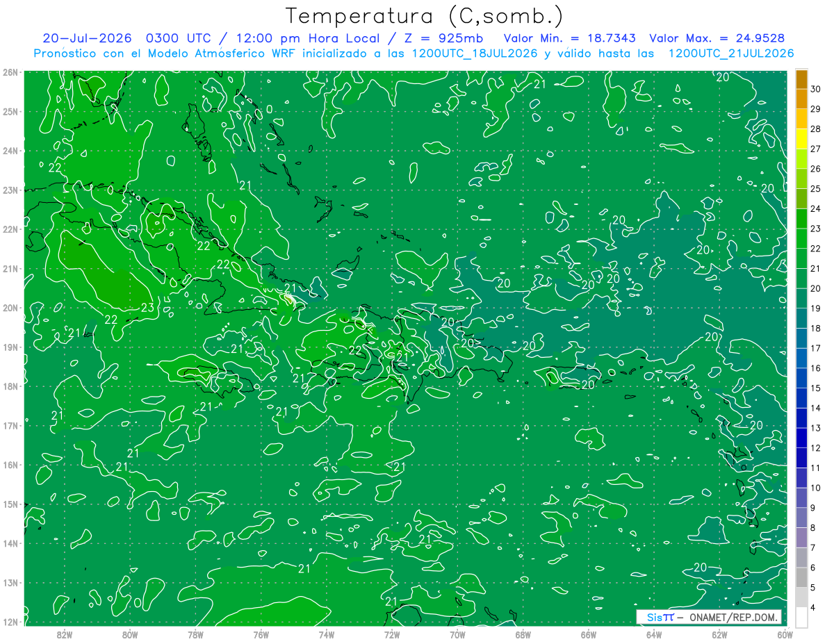Click the 68W longitude axis label
This screenshot has height=644, width=834.
(x=523, y=634)
